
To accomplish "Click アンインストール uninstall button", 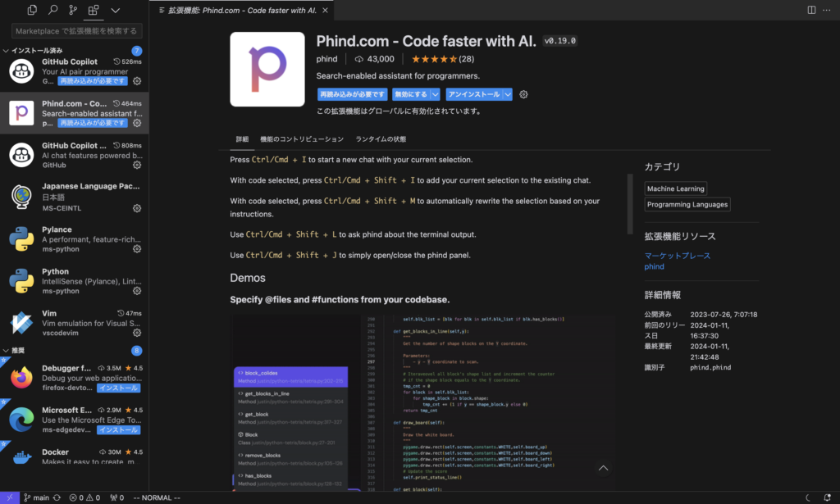I will point(474,94).
